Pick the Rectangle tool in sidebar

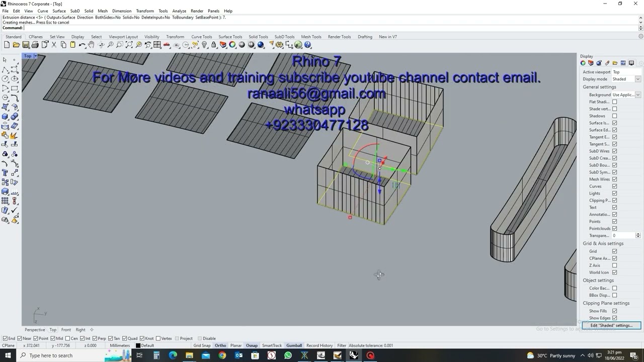[x=15, y=88]
